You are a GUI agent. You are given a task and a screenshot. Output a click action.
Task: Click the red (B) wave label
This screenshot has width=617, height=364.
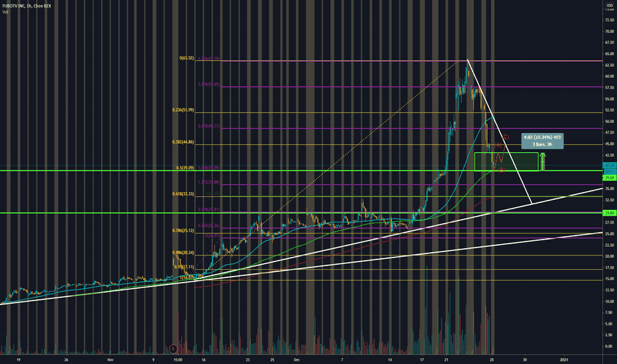click(502, 170)
